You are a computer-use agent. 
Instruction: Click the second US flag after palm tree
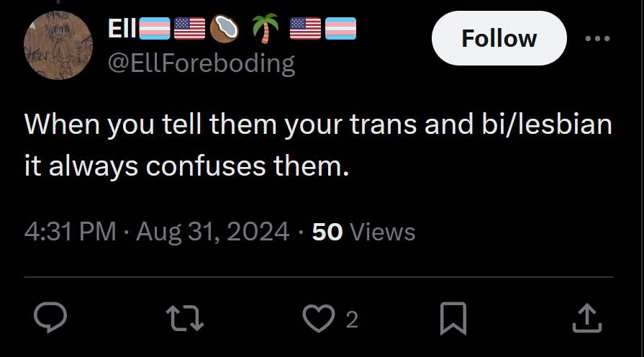point(304,30)
